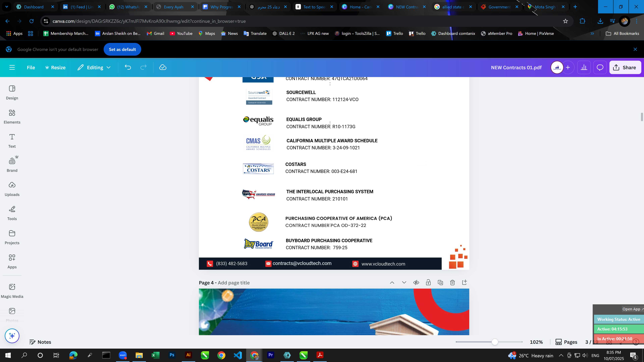Screen dimensions: 644x362
Task: Open the Text panel in sidebar
Action: (x=12, y=141)
